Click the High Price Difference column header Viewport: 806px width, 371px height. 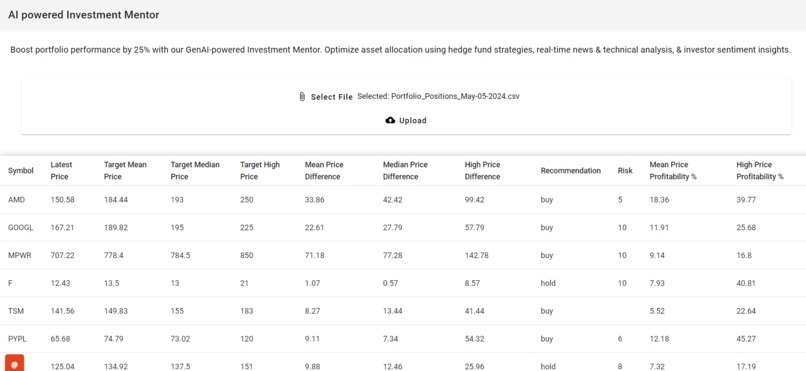click(482, 171)
